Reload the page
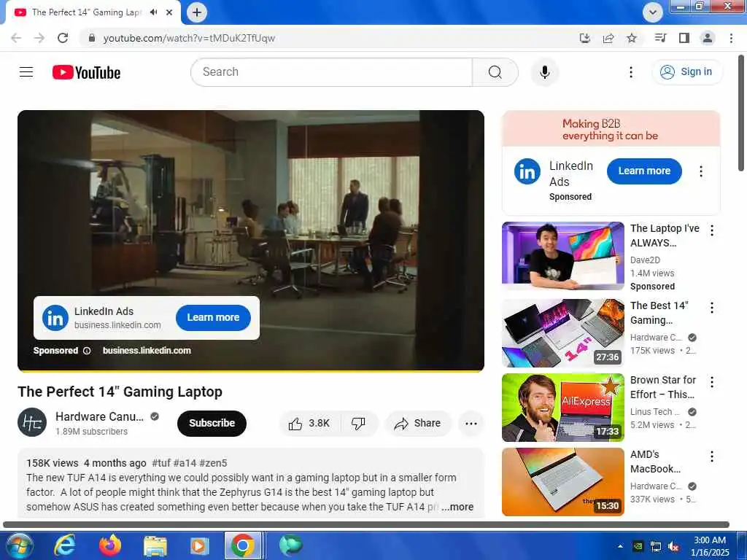 (63, 38)
